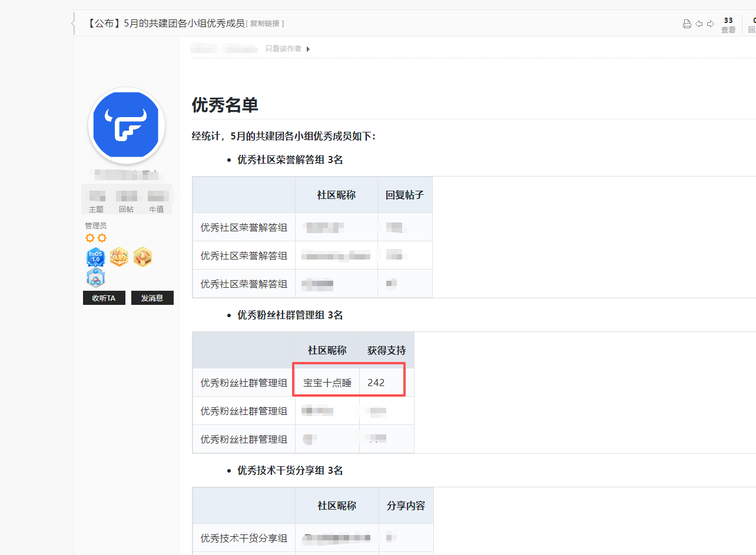The image size is (756, 555).
Task: Click the line 经统计，5月的共建团各小组优秀成员如下
Action: pyautogui.click(x=284, y=136)
